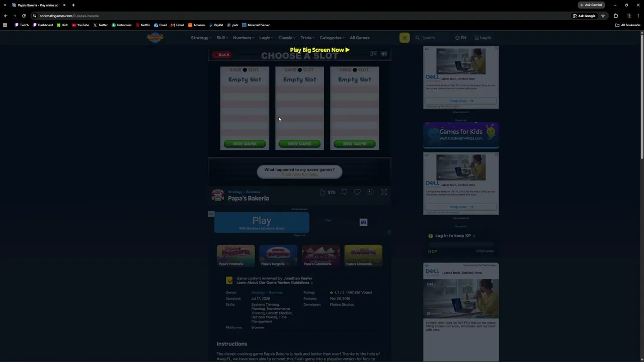Start New Game in the third save slot
Screen dimensions: 644x362
coord(355,144)
